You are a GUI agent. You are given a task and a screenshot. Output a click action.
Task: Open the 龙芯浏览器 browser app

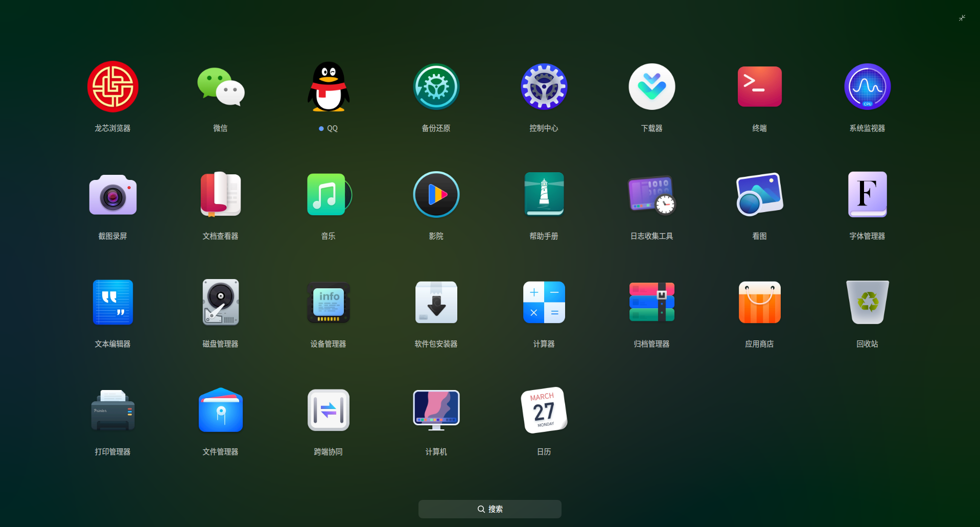coord(113,87)
